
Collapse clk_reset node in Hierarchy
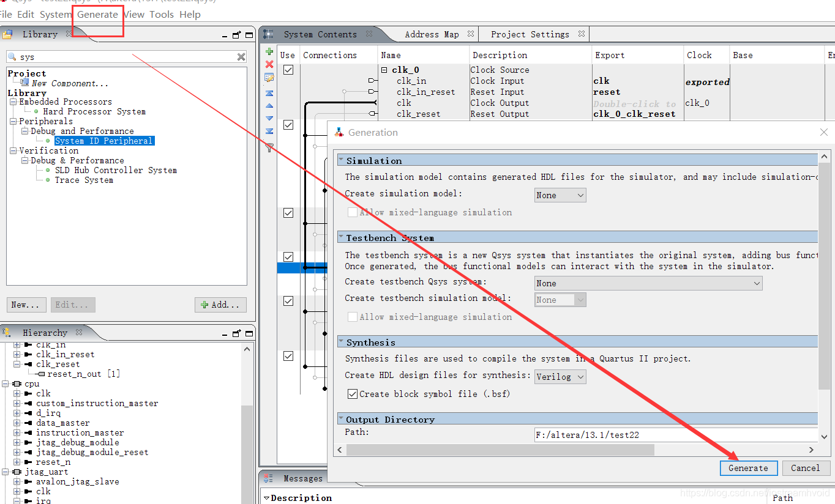pyautogui.click(x=17, y=365)
